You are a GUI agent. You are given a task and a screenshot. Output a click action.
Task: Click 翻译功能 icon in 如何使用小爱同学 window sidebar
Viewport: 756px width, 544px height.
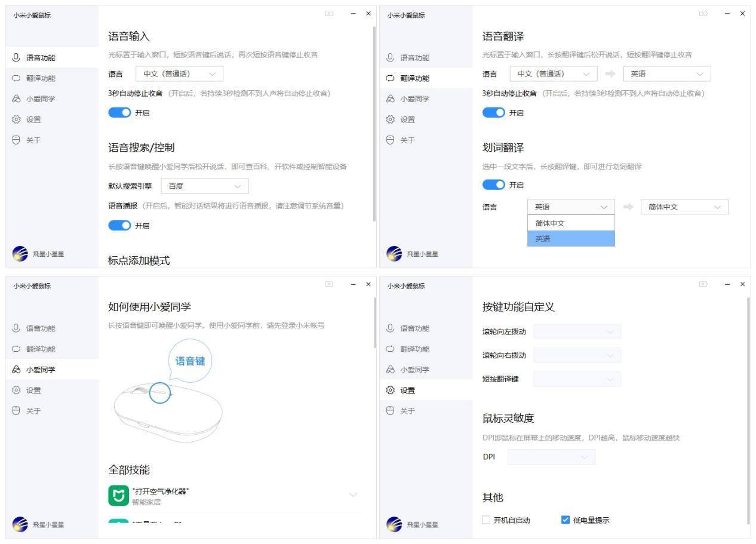(x=16, y=349)
